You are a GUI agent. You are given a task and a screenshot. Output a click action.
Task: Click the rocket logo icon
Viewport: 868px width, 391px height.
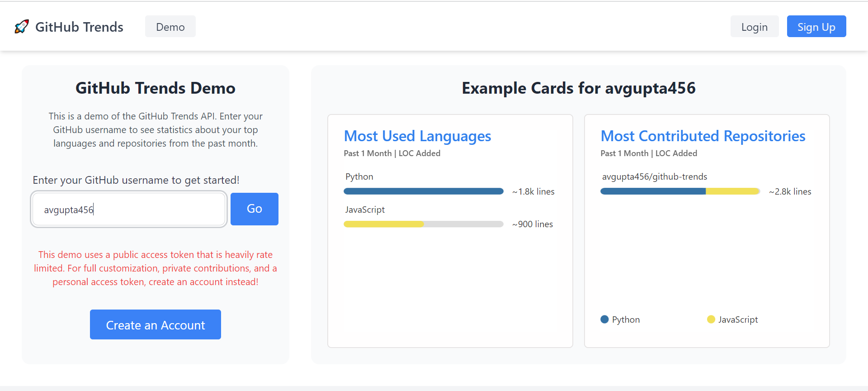(x=21, y=27)
